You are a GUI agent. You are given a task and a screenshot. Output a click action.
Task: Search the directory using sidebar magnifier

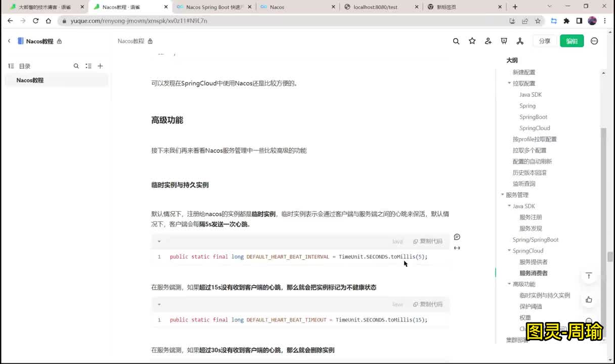coord(76,66)
